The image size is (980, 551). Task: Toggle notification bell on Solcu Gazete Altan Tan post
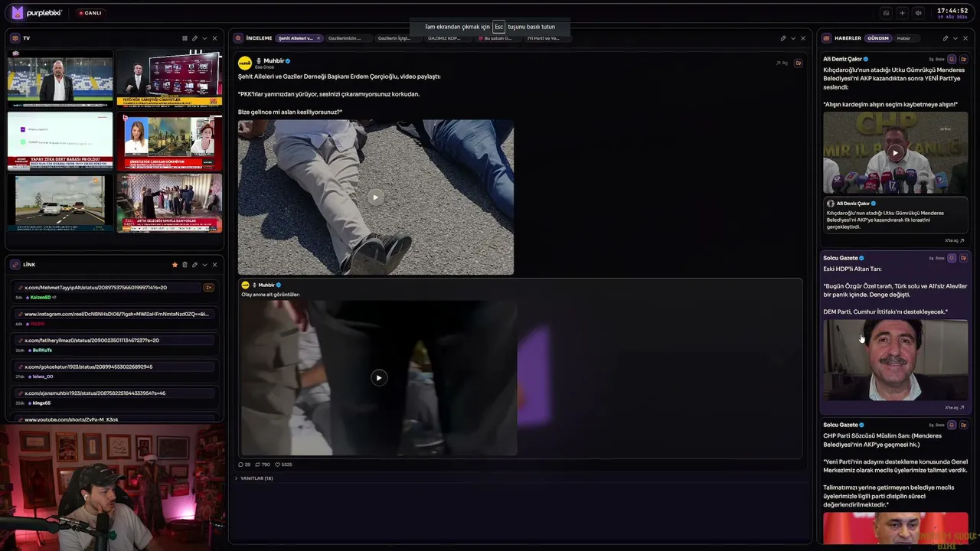click(x=952, y=258)
